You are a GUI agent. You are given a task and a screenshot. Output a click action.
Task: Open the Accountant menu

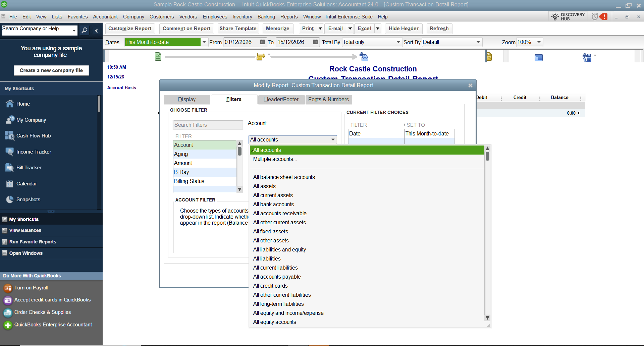105,17
